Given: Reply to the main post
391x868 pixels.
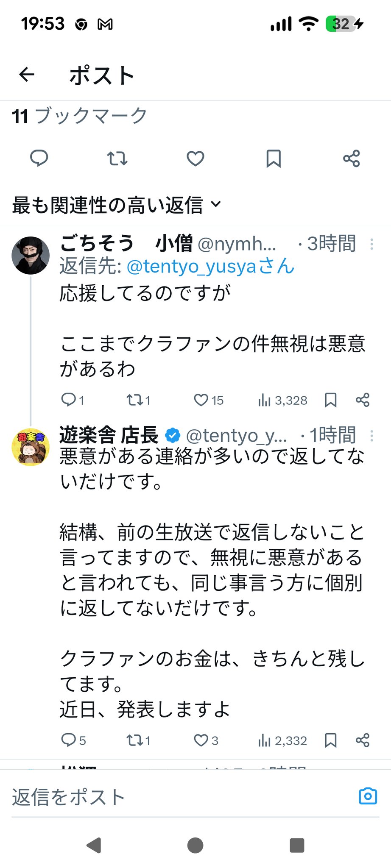Looking at the screenshot, I should [39, 159].
